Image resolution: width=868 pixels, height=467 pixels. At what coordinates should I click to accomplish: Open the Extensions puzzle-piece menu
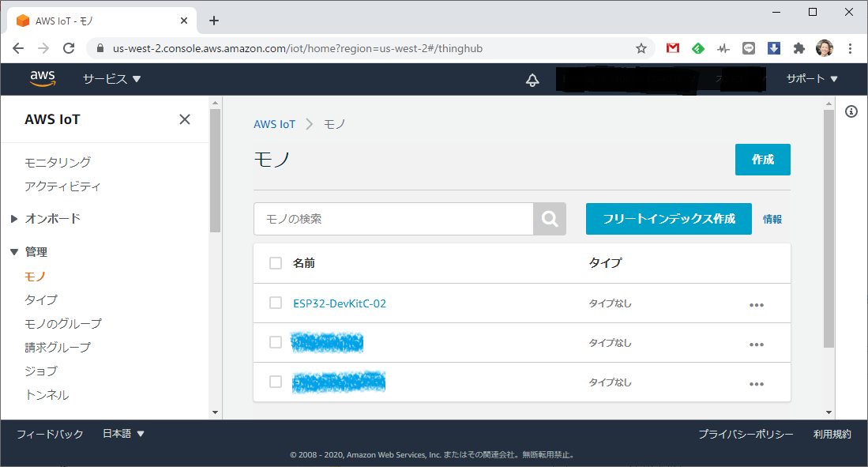click(x=798, y=49)
